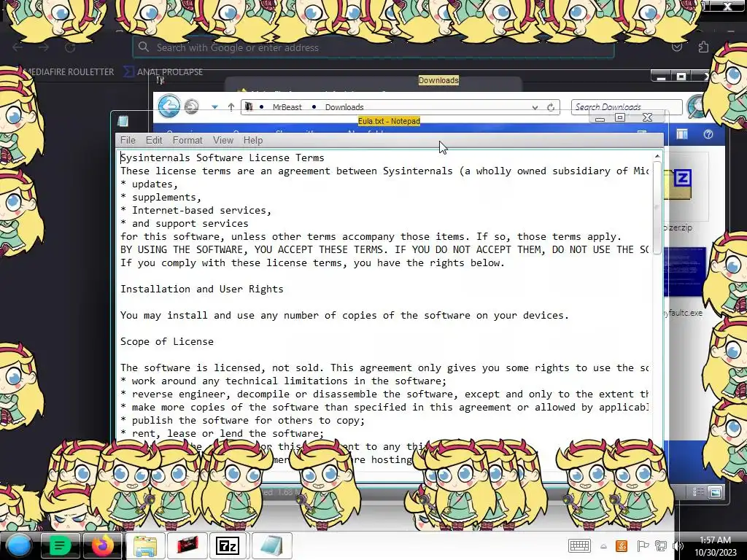This screenshot has height=560, width=747.
Task: Click the line '* rent, lease or lend the software;'
Action: 222,433
